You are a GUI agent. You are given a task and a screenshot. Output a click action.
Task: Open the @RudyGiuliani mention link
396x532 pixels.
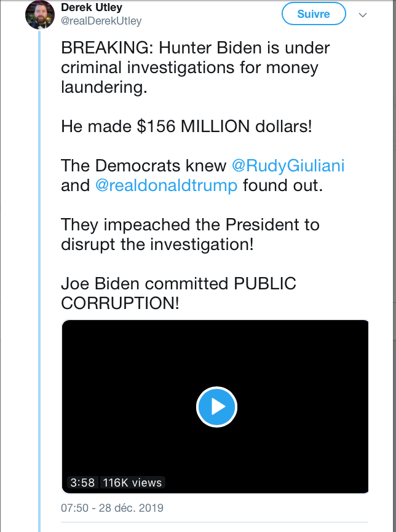click(x=288, y=166)
